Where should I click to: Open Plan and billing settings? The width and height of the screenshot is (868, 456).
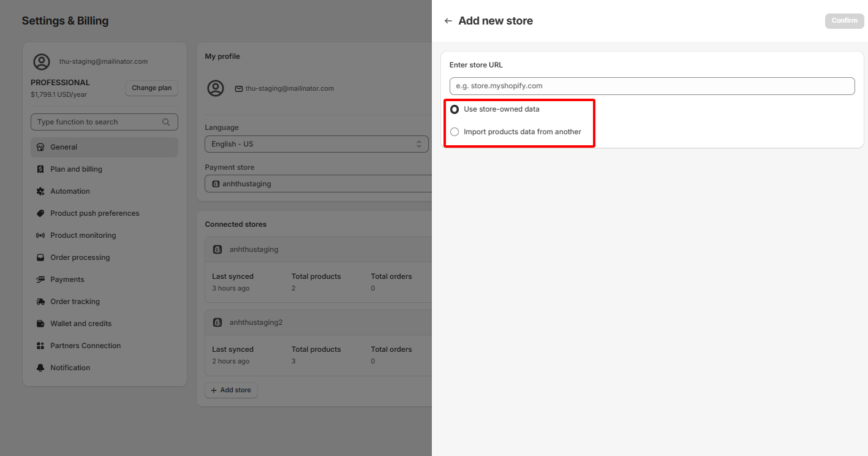coord(76,169)
